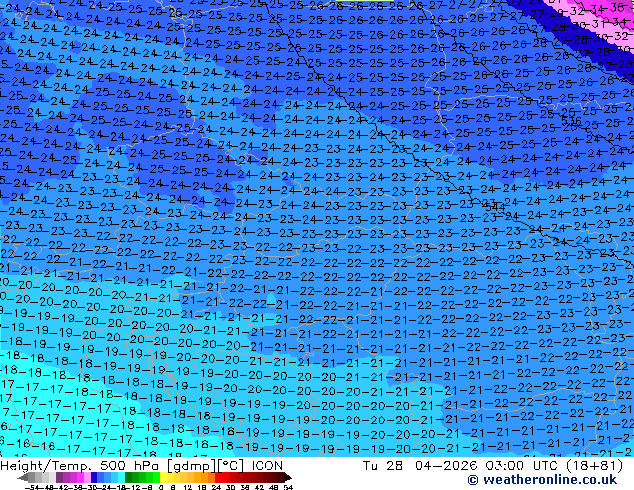This screenshot has width=634, height=490.
Task: Click the 'ICON' model name label
Action: pyautogui.click(x=267, y=466)
